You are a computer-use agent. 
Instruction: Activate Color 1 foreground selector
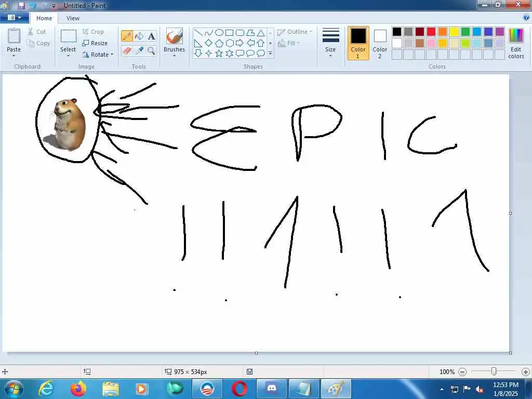pos(358,43)
